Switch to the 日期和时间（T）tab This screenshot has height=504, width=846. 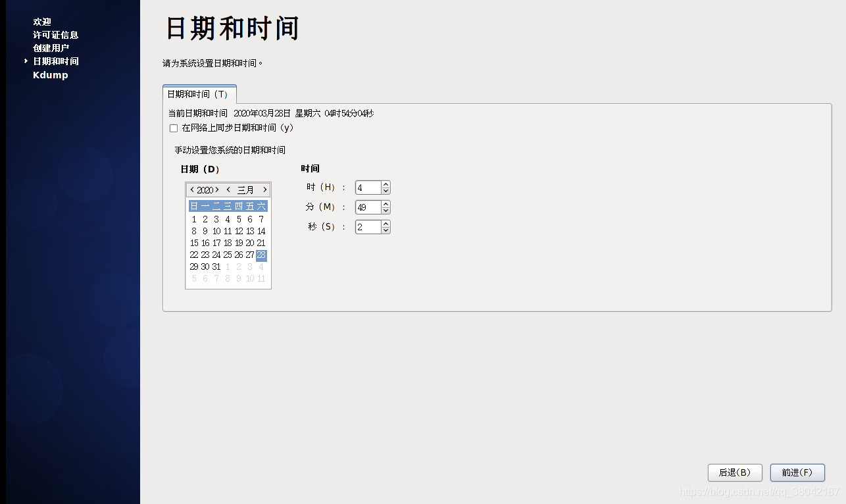pos(199,94)
